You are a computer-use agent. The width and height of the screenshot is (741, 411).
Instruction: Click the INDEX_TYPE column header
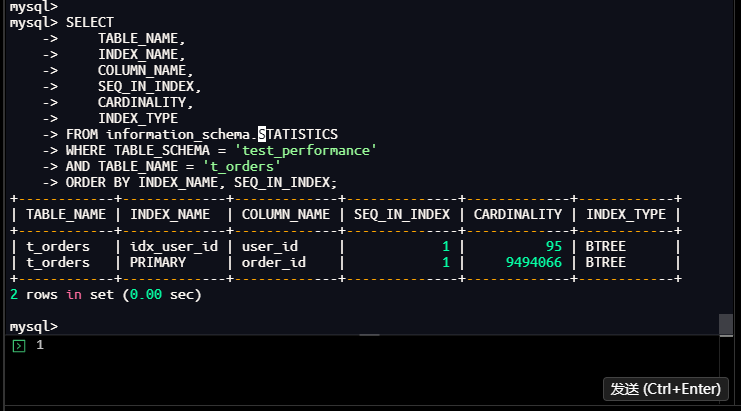point(626,214)
